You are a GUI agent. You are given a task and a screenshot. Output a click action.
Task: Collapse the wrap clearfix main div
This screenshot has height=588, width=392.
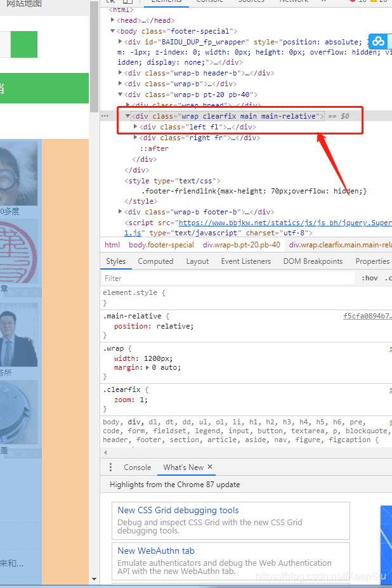[x=127, y=116]
